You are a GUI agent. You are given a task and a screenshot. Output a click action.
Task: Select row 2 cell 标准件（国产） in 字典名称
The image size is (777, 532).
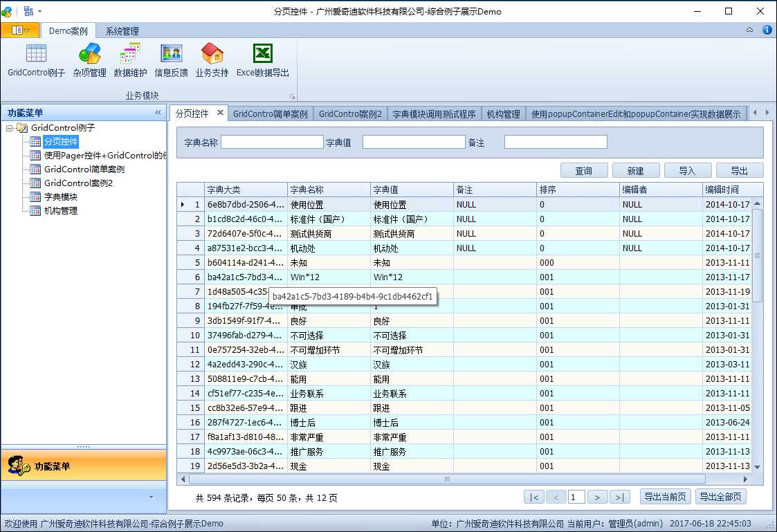tap(329, 219)
